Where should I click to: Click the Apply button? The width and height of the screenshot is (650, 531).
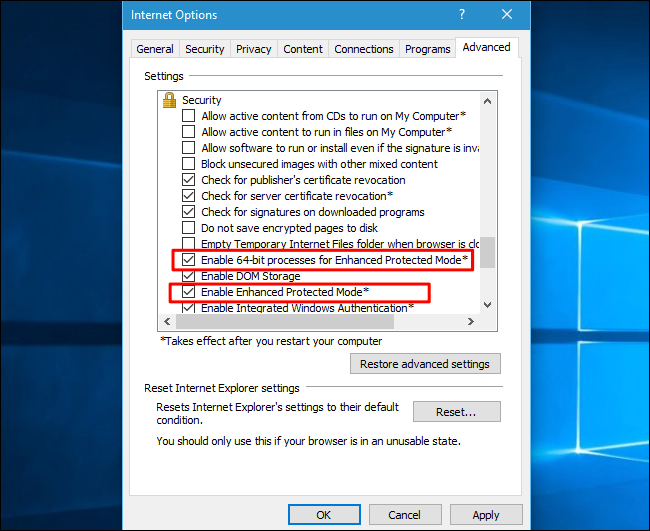486,515
